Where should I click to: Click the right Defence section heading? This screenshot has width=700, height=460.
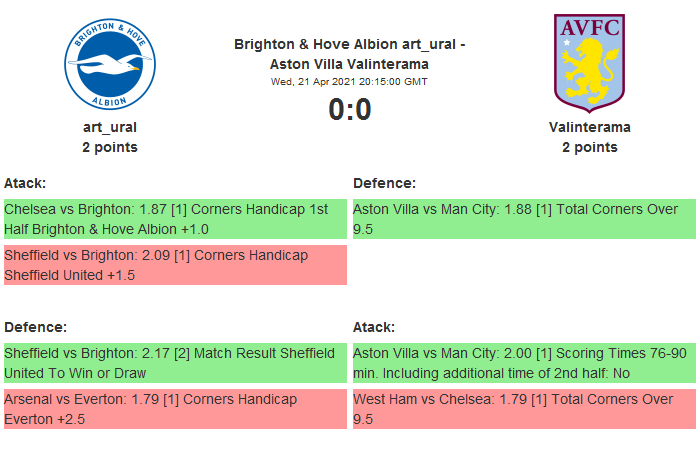coord(384,183)
